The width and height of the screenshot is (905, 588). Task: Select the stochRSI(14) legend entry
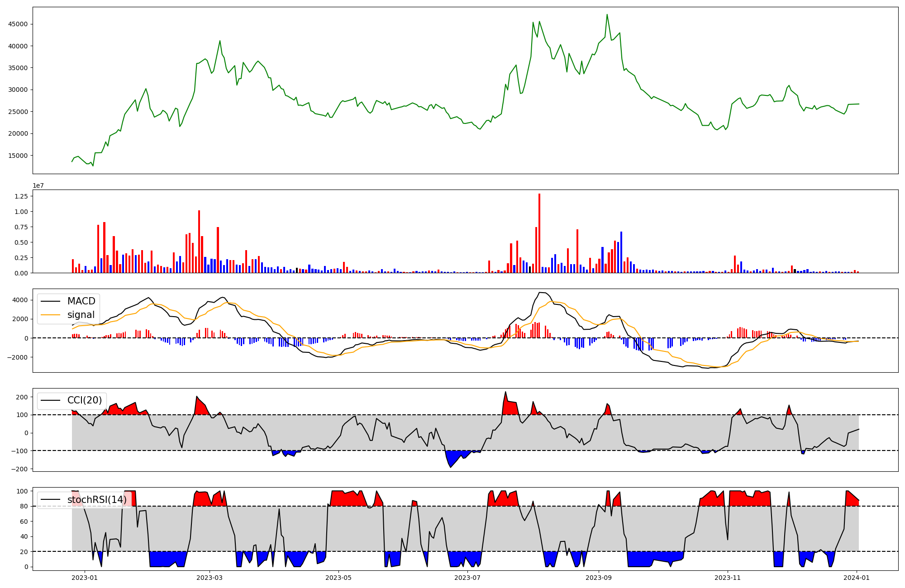pos(97,500)
